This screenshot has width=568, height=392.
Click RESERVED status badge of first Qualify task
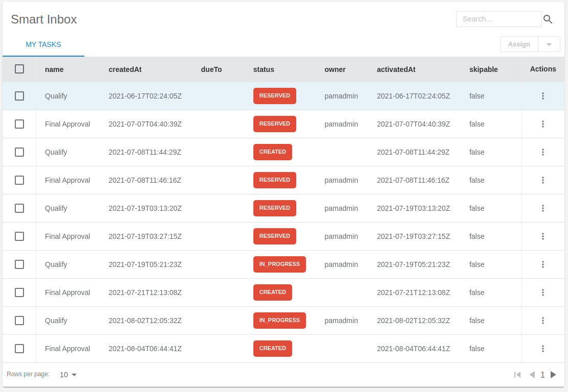(x=274, y=96)
